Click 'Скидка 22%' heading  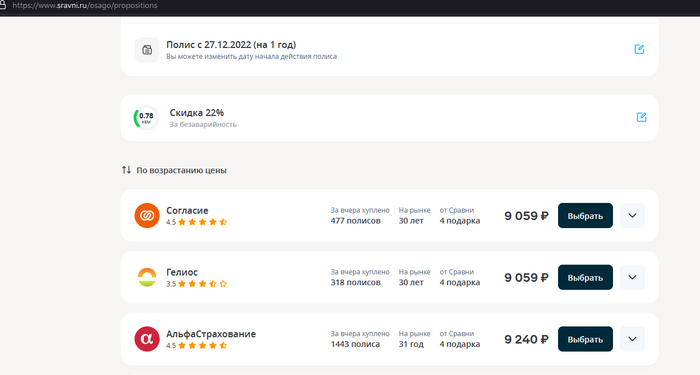(x=196, y=112)
